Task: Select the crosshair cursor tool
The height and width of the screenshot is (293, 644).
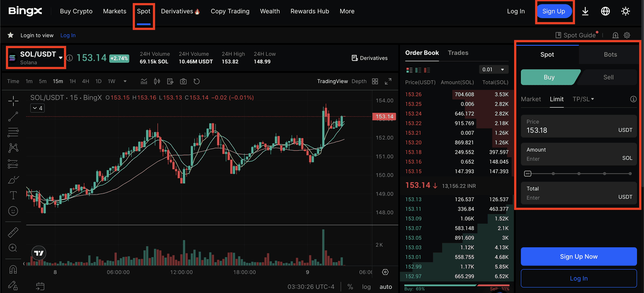Action: pyautogui.click(x=13, y=101)
